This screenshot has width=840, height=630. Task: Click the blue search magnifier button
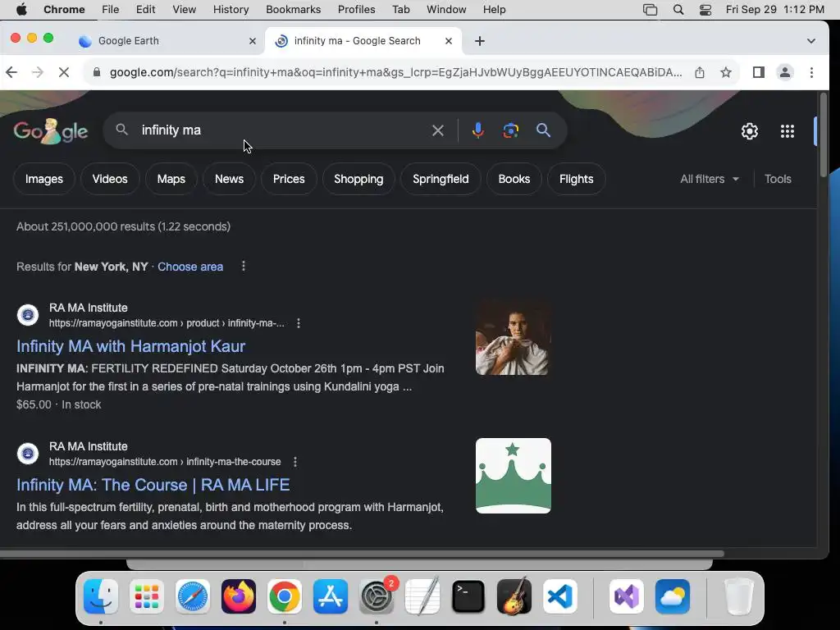[x=543, y=130]
